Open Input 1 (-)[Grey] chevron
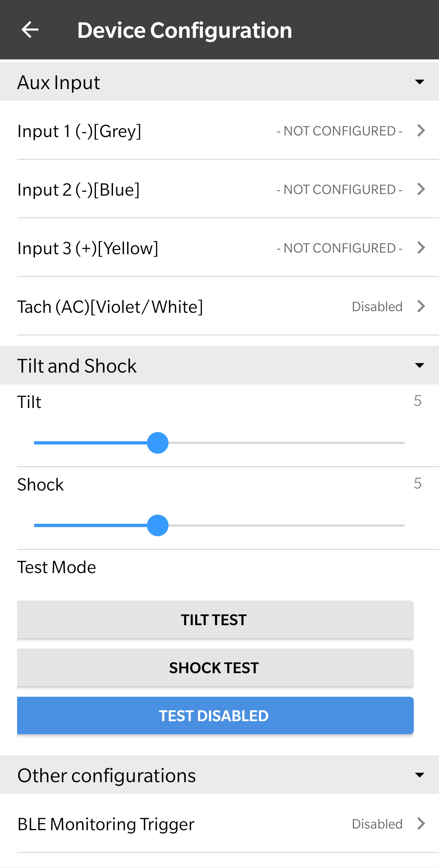This screenshot has width=439, height=868. tap(421, 131)
